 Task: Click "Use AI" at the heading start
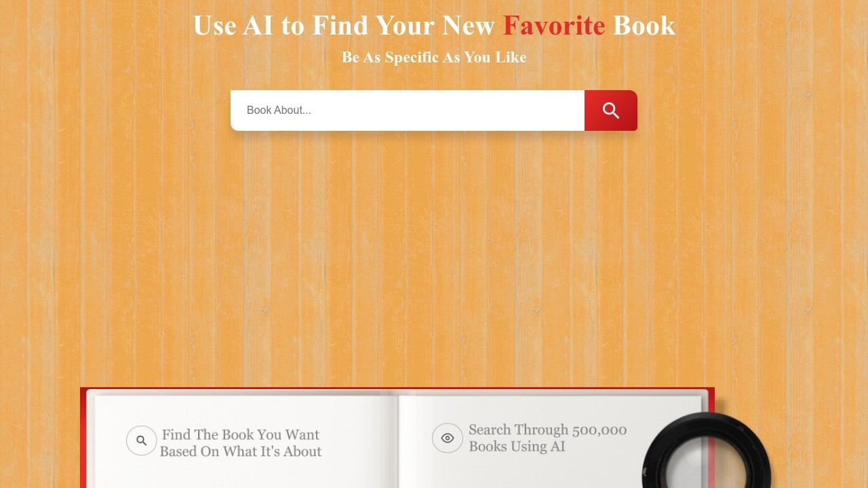click(233, 26)
